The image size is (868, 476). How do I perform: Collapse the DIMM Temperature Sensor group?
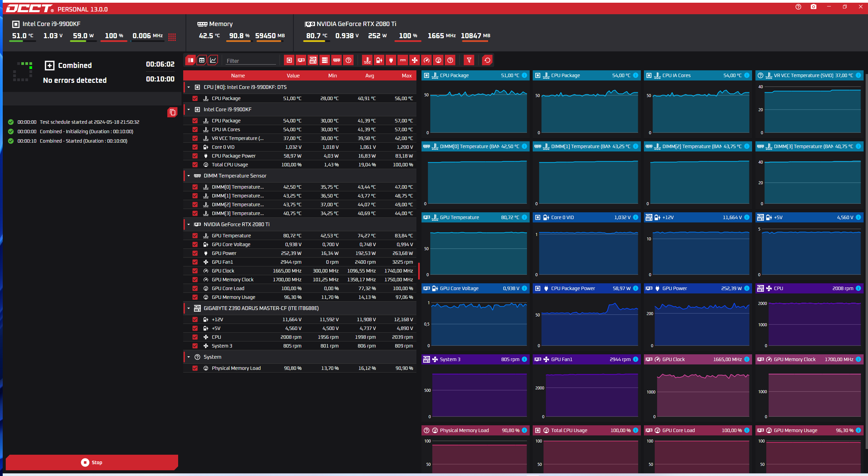point(189,176)
